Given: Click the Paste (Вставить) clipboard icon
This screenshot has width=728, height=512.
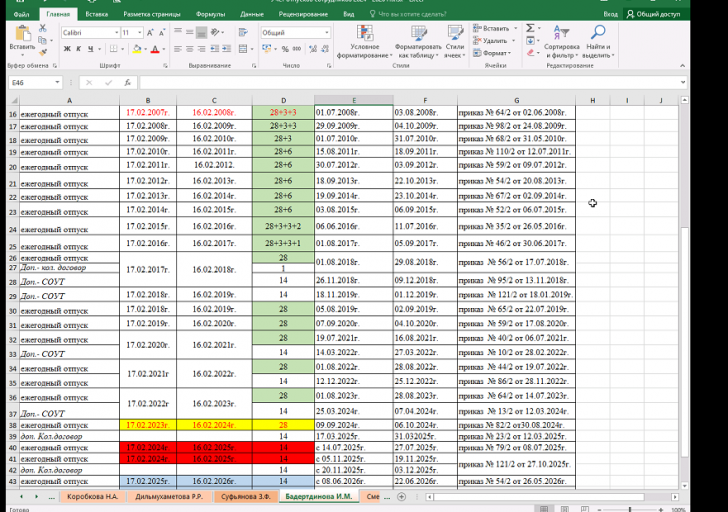Looking at the screenshot, I should [22, 33].
